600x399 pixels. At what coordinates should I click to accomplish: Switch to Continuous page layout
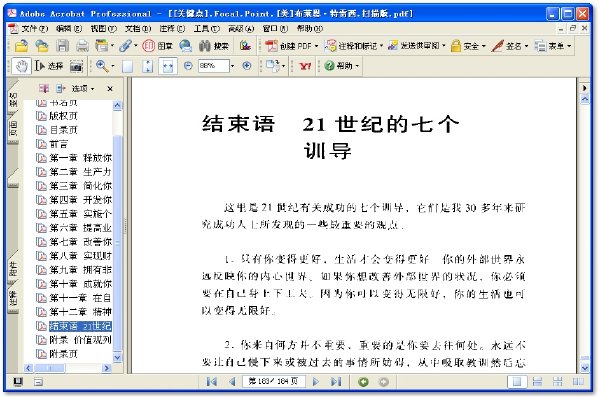point(537,381)
